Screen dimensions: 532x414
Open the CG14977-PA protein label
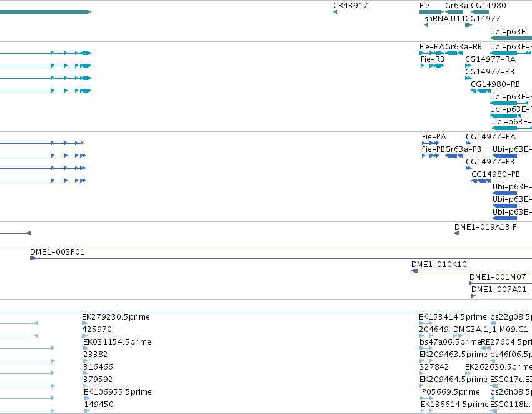tap(491, 137)
